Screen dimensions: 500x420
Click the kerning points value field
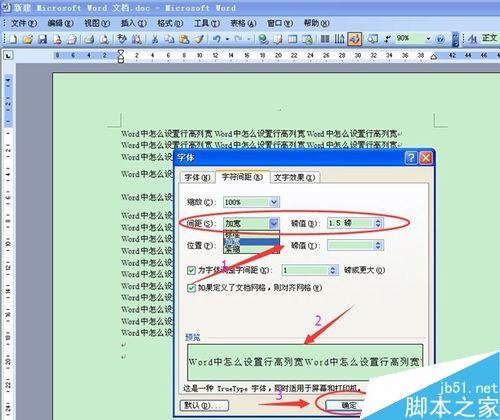pos(306,270)
